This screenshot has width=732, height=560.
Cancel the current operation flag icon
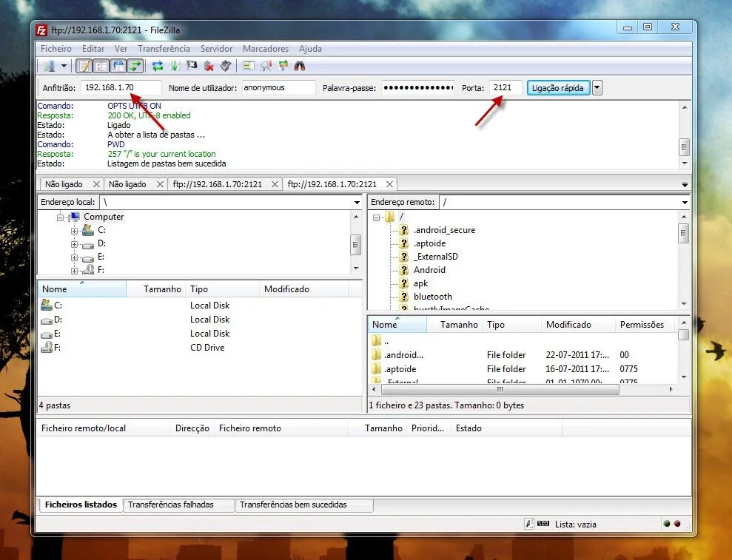pos(192,67)
